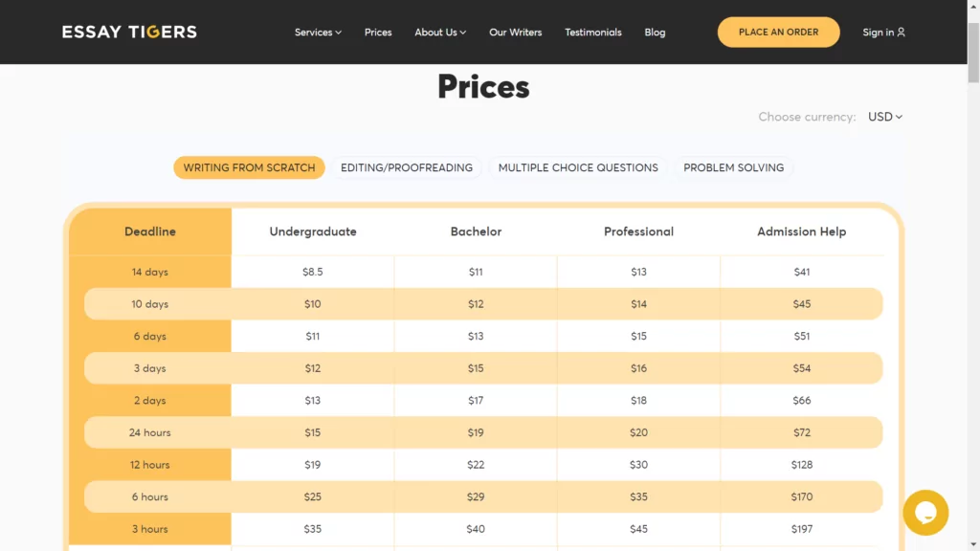Open the USD currency selector
The height and width of the screenshot is (551, 980).
[x=885, y=117]
